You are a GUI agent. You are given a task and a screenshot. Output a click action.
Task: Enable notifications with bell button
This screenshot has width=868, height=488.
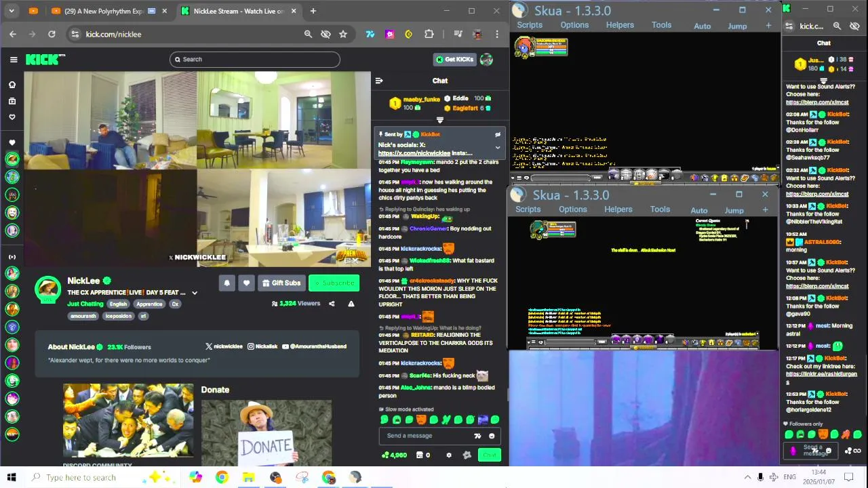(x=227, y=283)
